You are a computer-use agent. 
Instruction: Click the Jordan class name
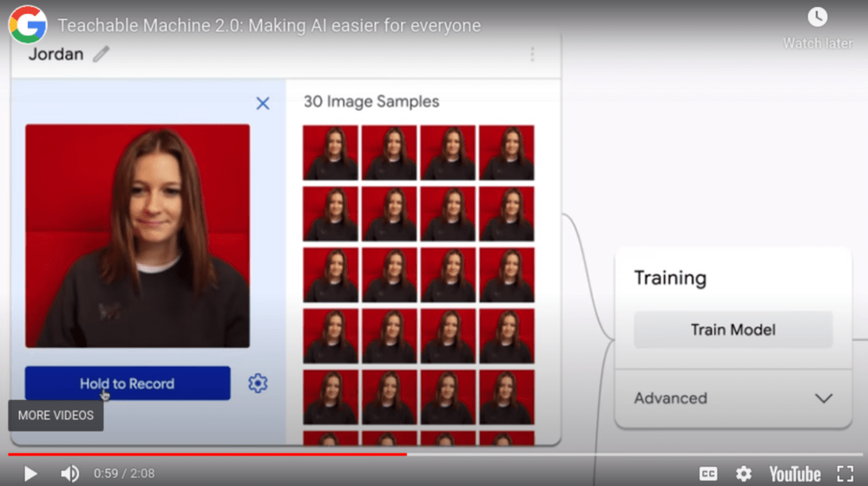tap(56, 55)
